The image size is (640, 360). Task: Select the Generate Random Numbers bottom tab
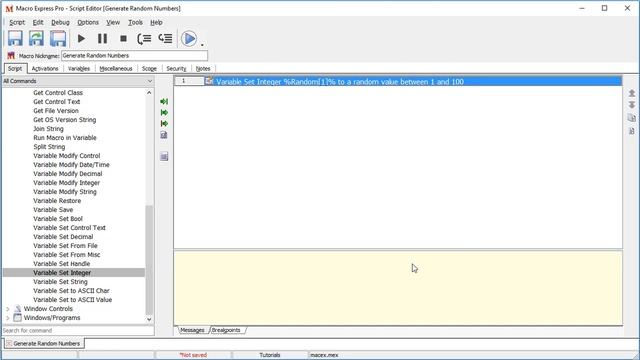click(44, 344)
